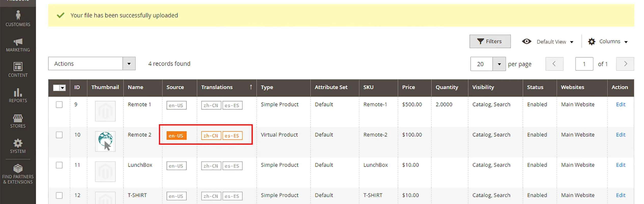Sort by the Translations column header

coord(217,87)
